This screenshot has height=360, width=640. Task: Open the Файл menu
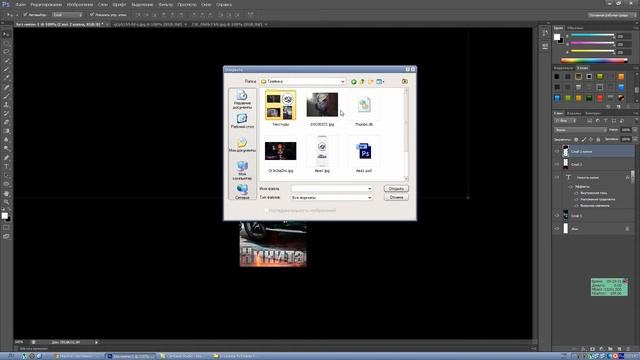20,4
